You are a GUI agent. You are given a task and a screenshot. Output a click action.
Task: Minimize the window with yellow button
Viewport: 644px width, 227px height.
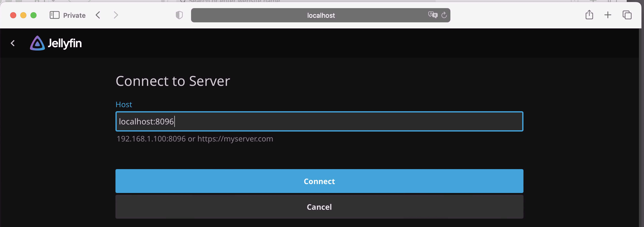(23, 15)
